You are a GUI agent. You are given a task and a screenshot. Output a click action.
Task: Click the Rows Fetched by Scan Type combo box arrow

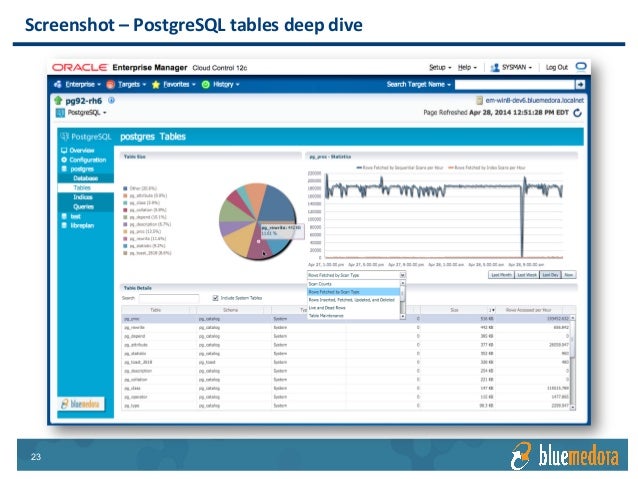click(x=402, y=276)
